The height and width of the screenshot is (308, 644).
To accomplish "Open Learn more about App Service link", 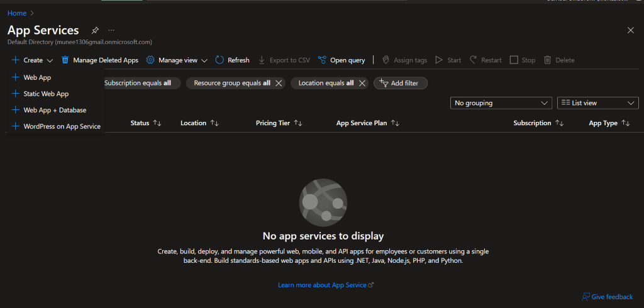I will 326,285.
